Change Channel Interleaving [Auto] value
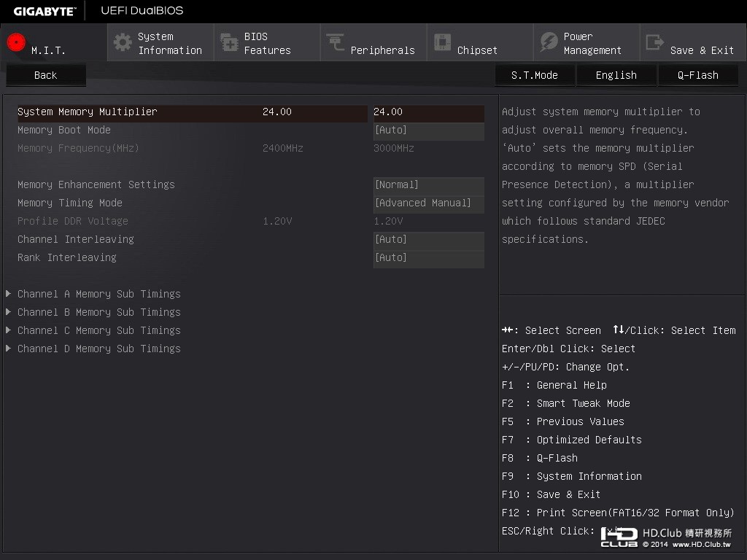This screenshot has height=560, width=747. point(429,239)
